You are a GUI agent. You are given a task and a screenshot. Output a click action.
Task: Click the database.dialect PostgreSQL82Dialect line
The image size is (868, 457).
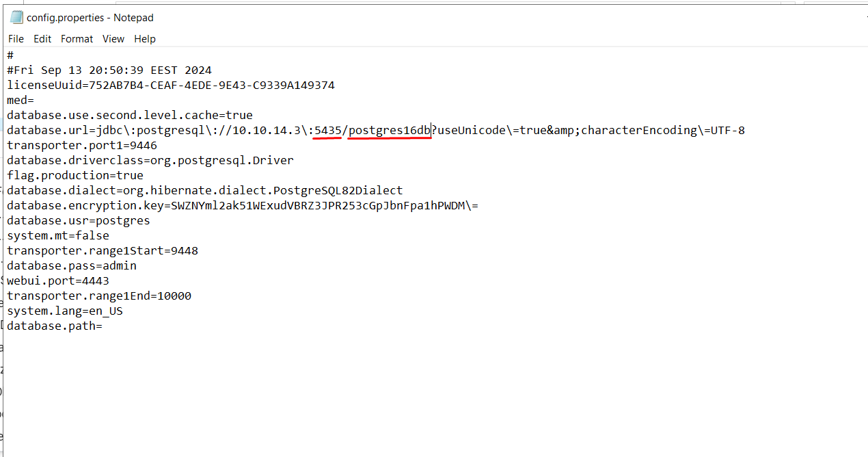click(x=205, y=191)
